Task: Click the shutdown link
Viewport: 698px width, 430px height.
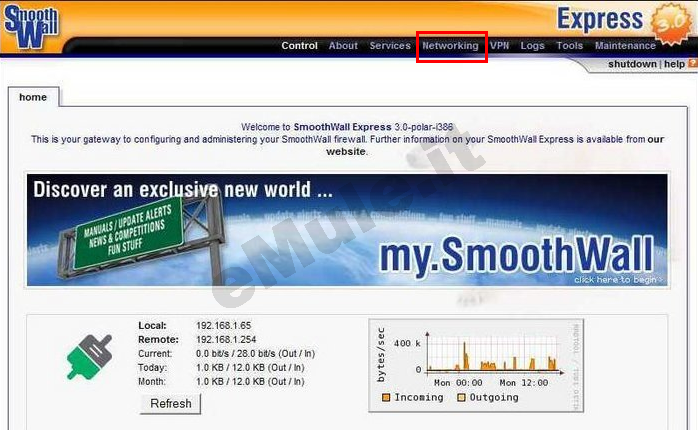Action: (632, 64)
